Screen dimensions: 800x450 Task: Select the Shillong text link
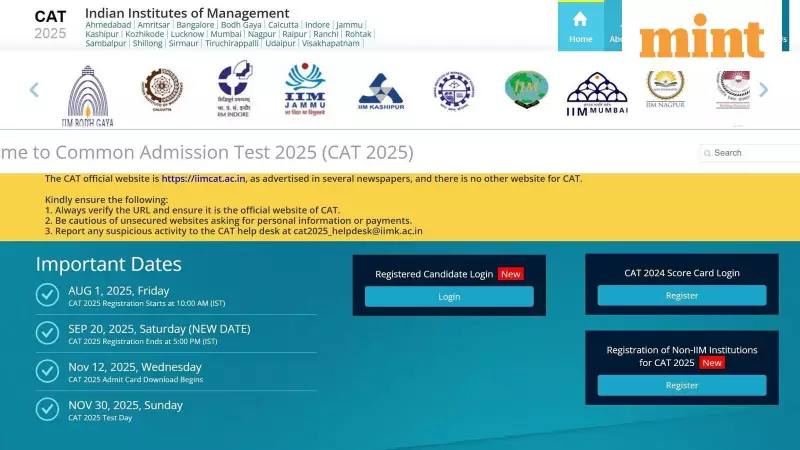147,43
